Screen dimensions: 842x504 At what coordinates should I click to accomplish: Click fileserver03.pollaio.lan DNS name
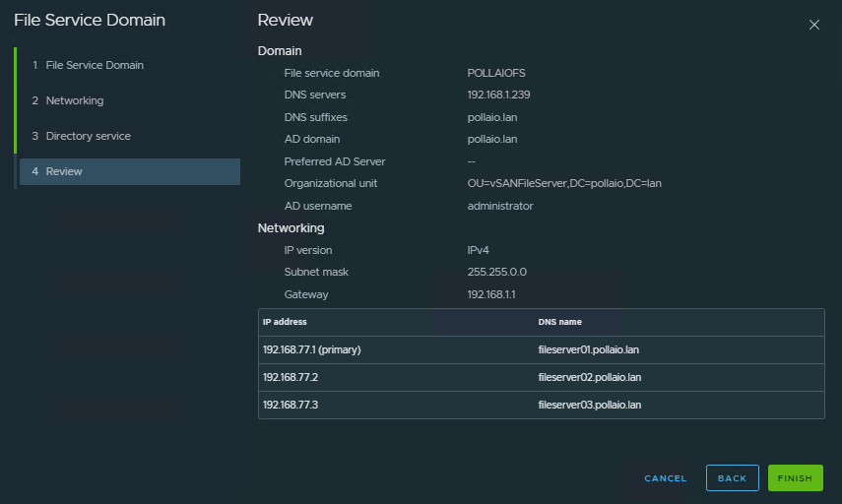coord(590,405)
